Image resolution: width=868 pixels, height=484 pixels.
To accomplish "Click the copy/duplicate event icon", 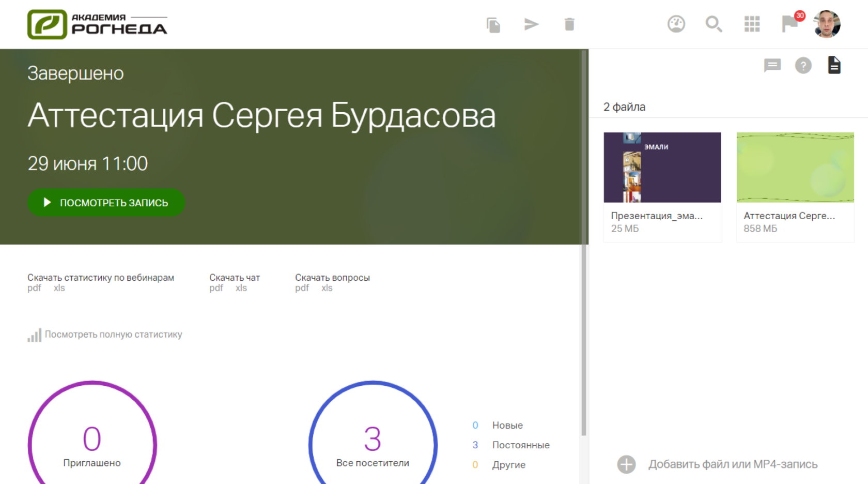I will point(493,25).
